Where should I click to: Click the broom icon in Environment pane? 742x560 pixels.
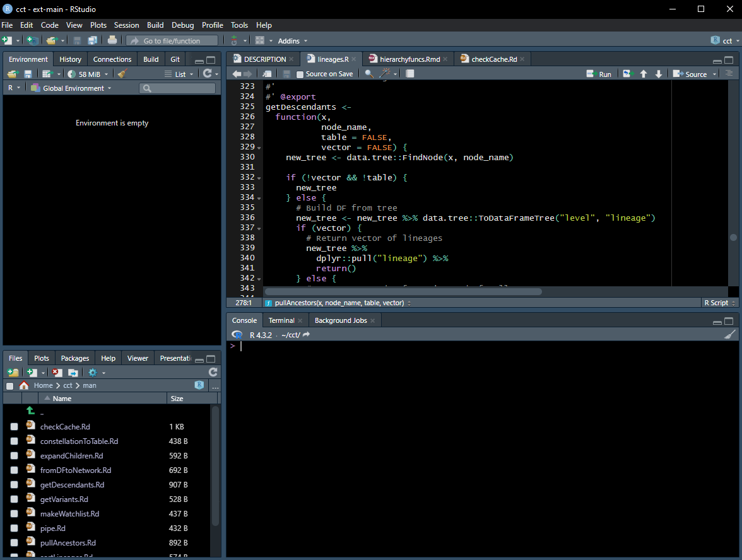122,74
